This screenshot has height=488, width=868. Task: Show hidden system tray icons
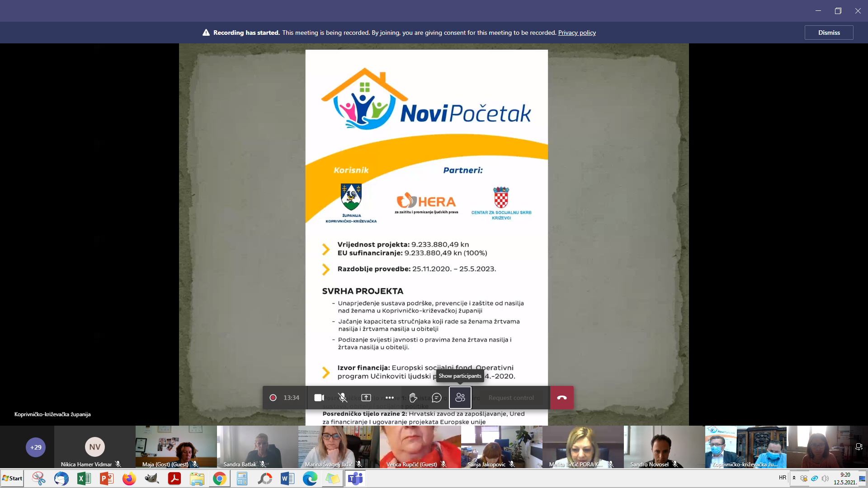pyautogui.click(x=794, y=478)
